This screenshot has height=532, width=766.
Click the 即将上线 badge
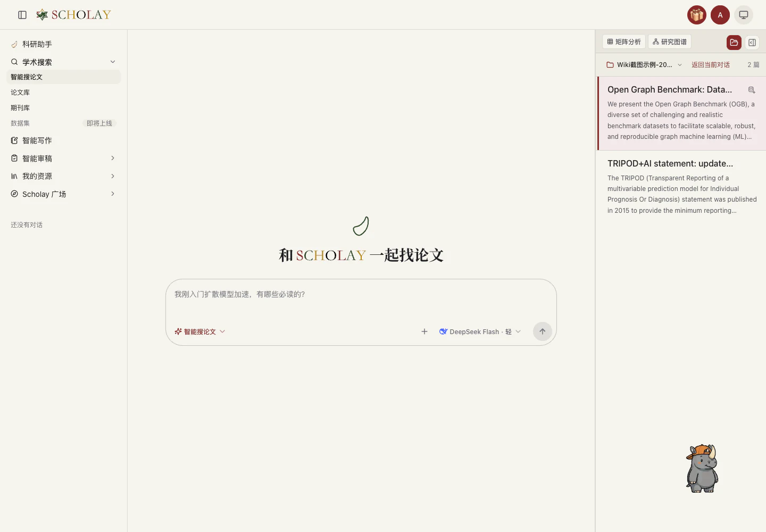[x=99, y=123]
